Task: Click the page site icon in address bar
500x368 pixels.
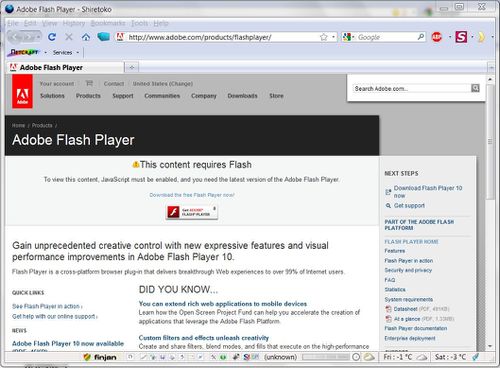Action: point(120,37)
